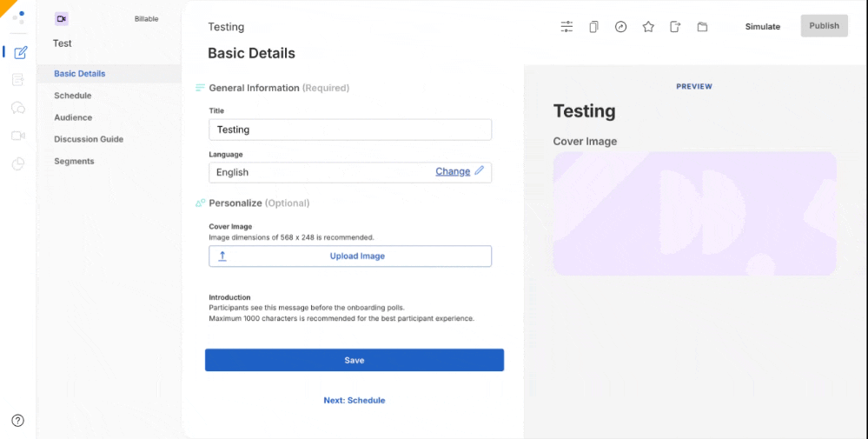
Task: Open the pie chart icon in left rail
Action: [x=18, y=163]
